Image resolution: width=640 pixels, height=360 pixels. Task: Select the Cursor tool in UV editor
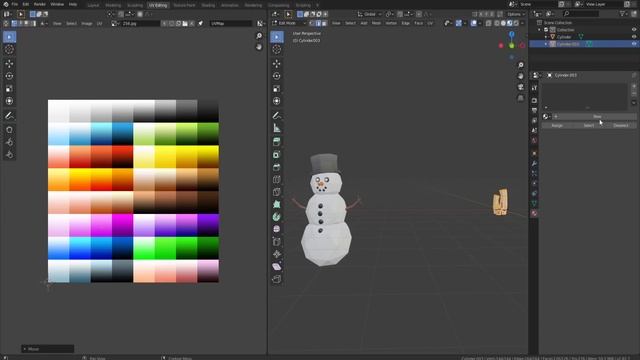coord(9,50)
